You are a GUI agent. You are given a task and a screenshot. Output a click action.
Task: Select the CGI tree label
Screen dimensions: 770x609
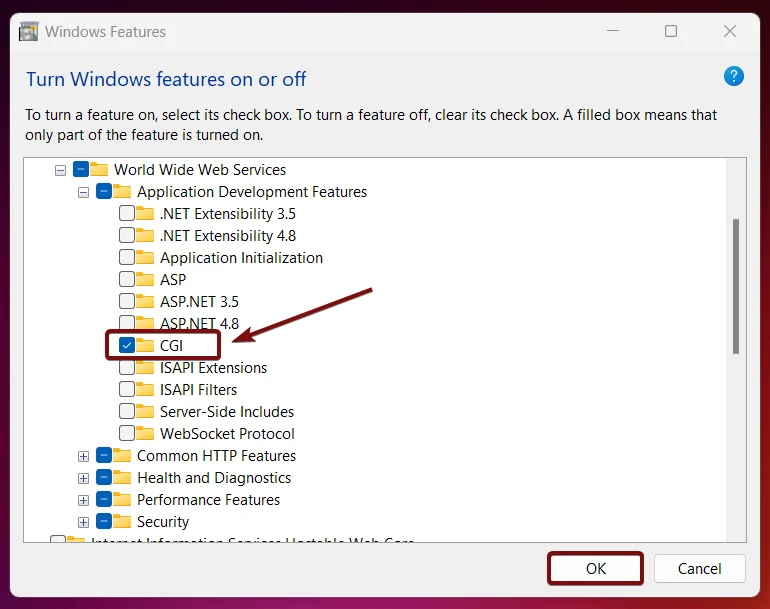pos(171,346)
